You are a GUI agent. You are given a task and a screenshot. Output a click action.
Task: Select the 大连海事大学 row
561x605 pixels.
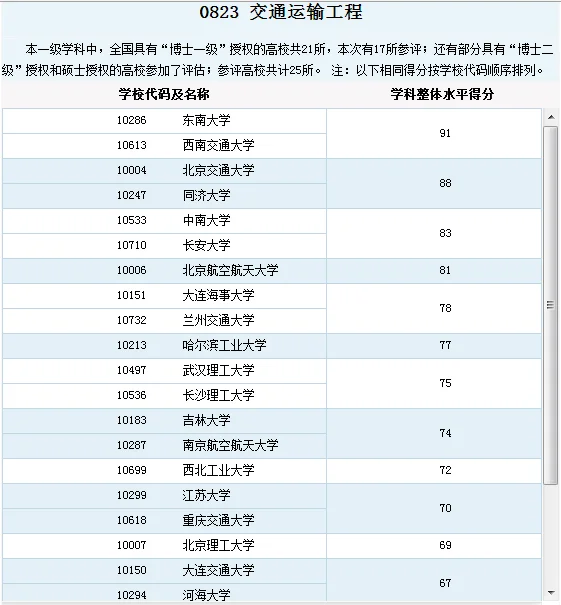tap(164, 296)
